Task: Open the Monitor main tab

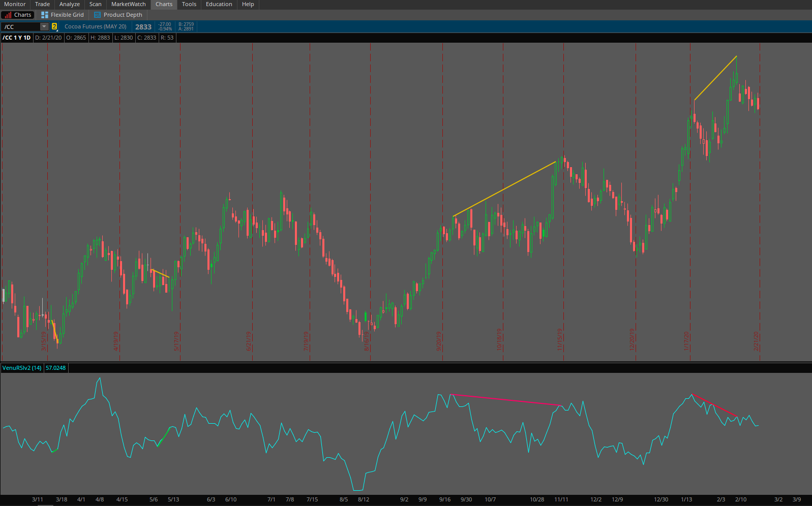Action: (x=15, y=4)
